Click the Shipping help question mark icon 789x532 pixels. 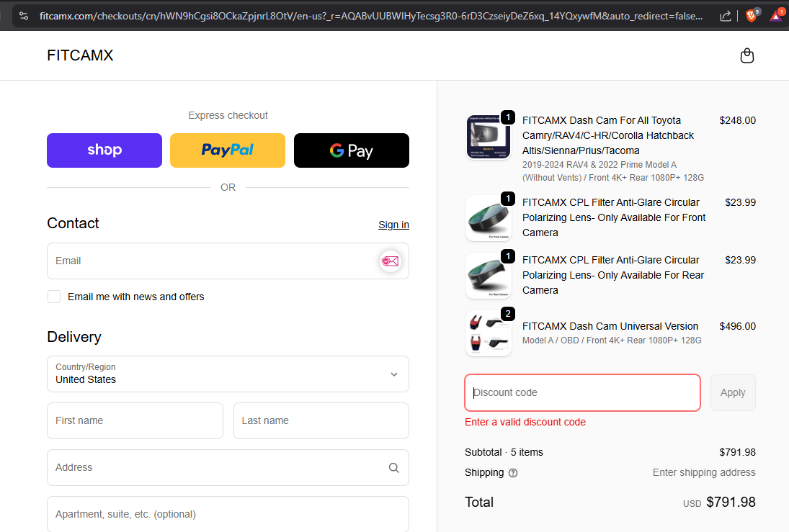coord(513,473)
